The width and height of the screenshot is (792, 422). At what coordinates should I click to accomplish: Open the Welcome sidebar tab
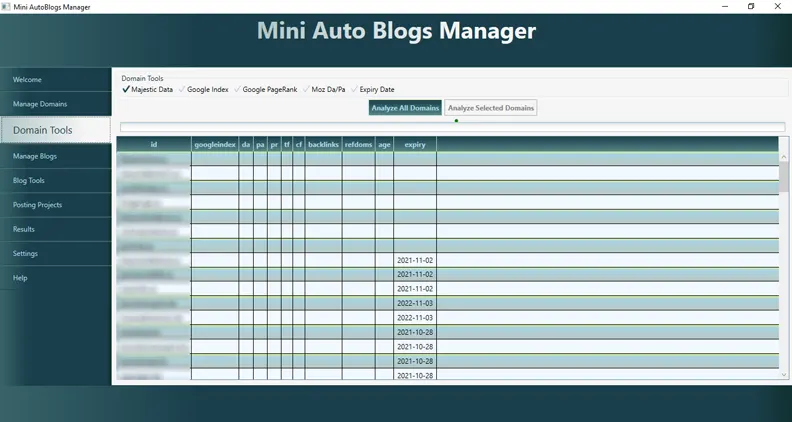[55, 80]
